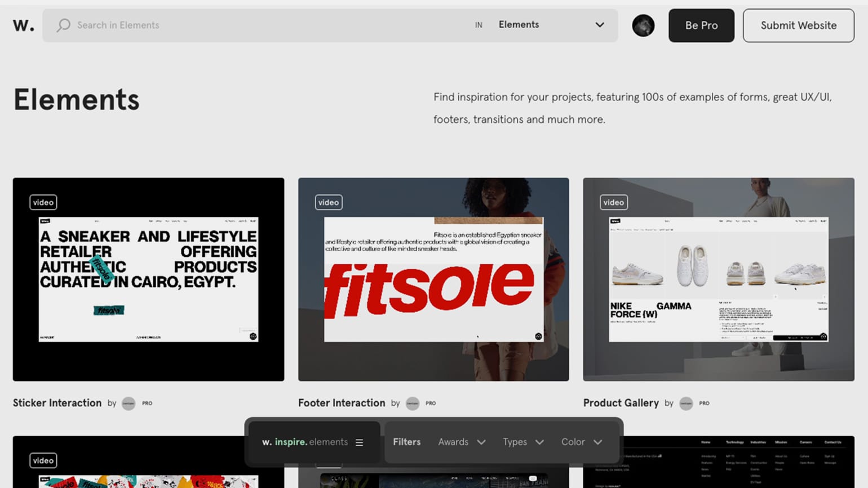
Task: Open the user profile avatar
Action: pyautogui.click(x=643, y=25)
